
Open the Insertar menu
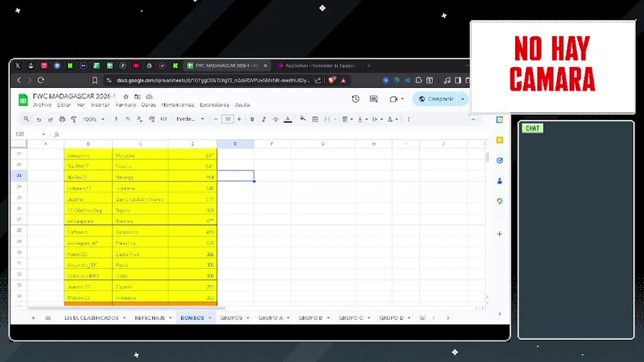point(100,105)
